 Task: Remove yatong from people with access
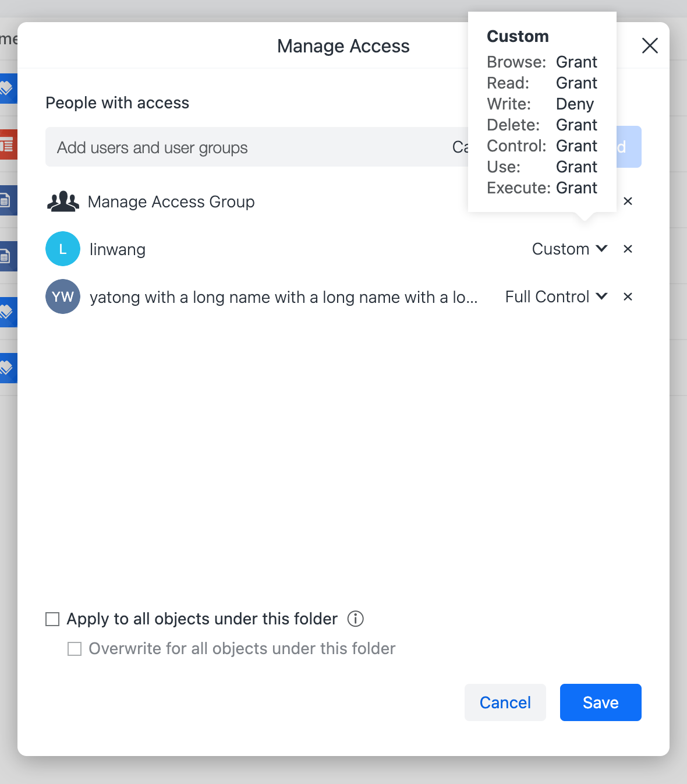(628, 297)
